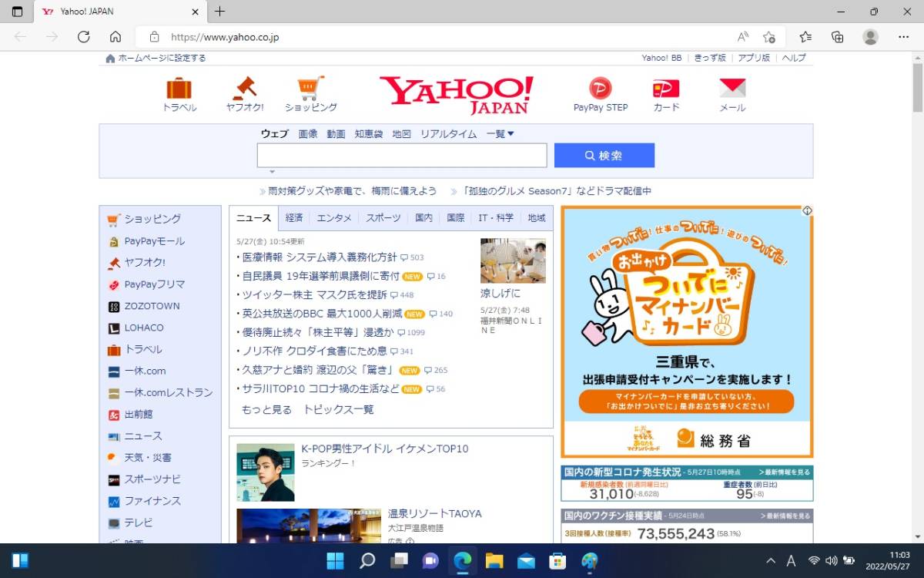Open the ショッピング cart icon in header
Viewport: 924px width, 578px height.
coord(311,87)
